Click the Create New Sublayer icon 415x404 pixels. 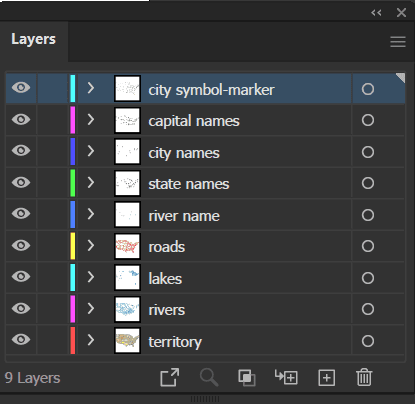tap(286, 377)
